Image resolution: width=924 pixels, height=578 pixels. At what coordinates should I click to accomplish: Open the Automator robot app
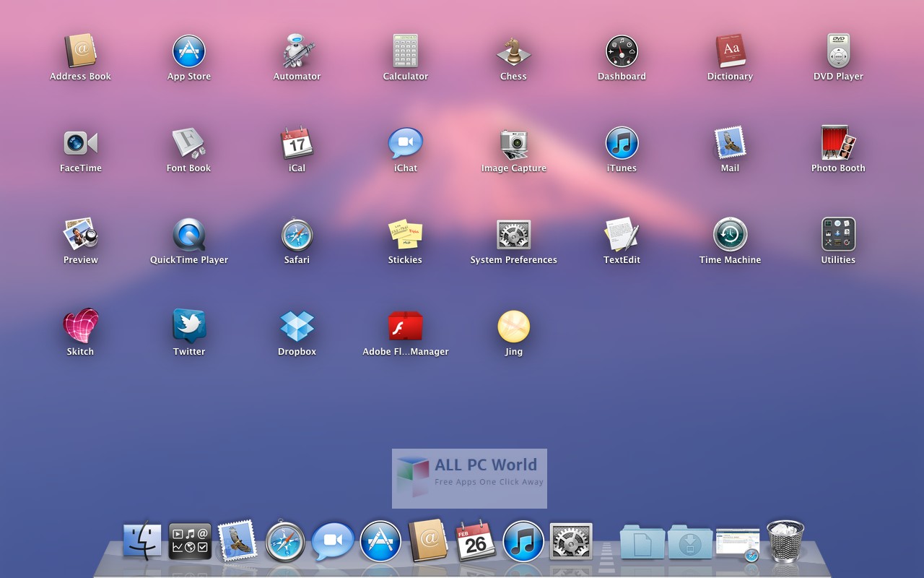[297, 51]
